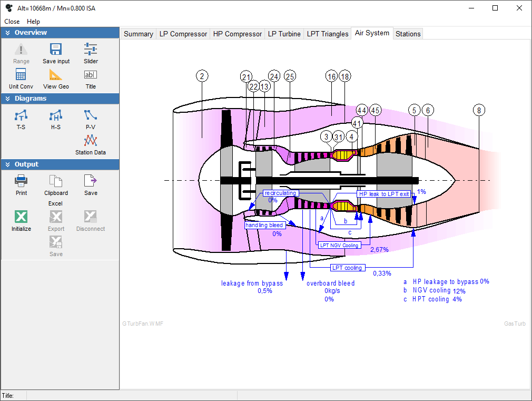Open the LPT Triangles tab

[x=327, y=33]
